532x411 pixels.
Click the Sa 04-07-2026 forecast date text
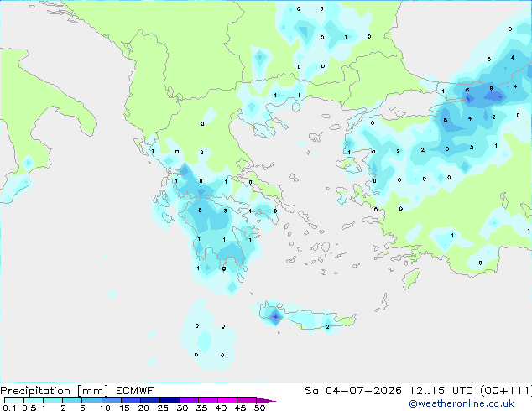(353, 391)
